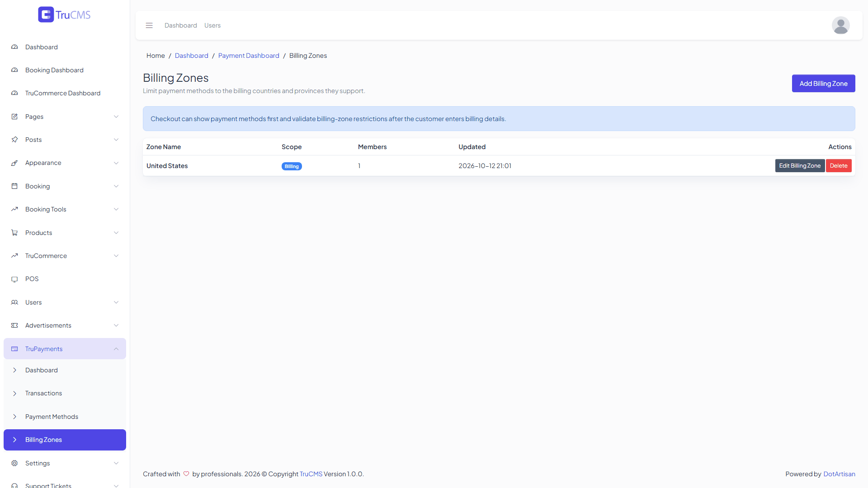Click the TruPayments card icon
868x488 pixels.
(x=14, y=349)
